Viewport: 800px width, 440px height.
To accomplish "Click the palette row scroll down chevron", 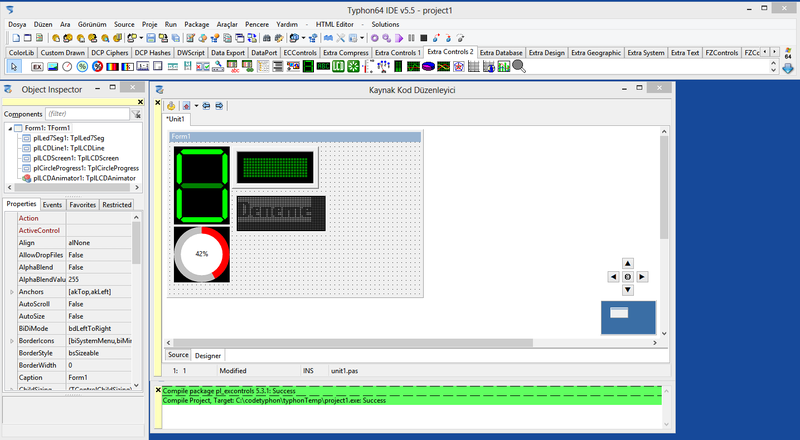I will pos(773,70).
